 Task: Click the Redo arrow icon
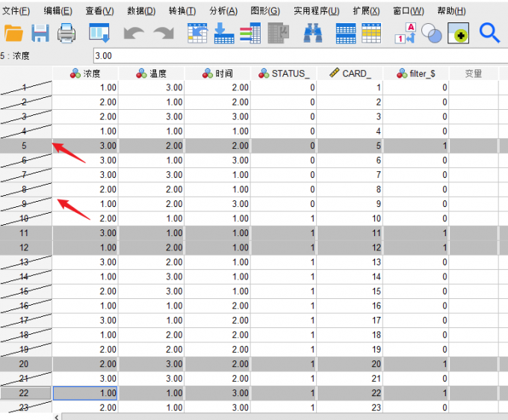[163, 34]
